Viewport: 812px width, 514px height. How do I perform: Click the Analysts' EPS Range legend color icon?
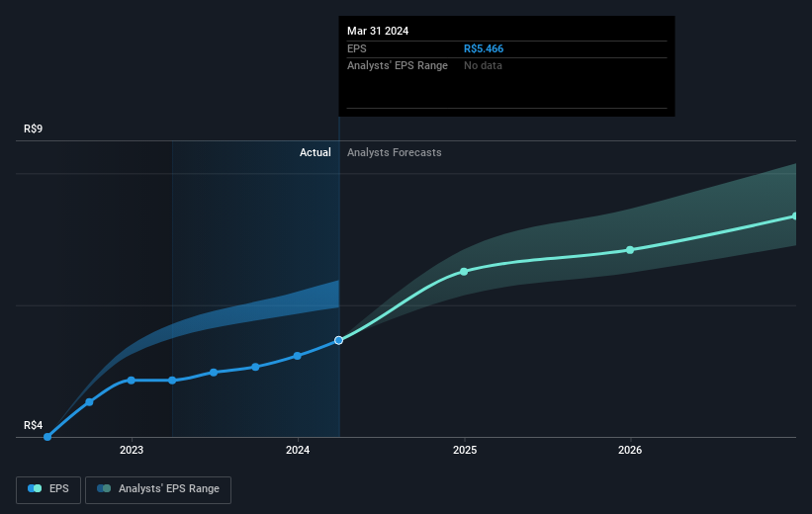(104, 488)
